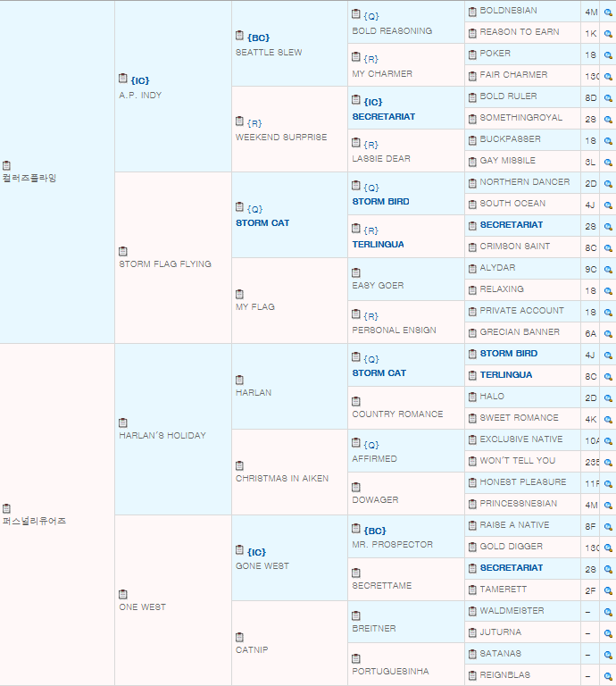Select the 컬러즈플라잉 sire name
The width and height of the screenshot is (616, 686).
coord(29,178)
